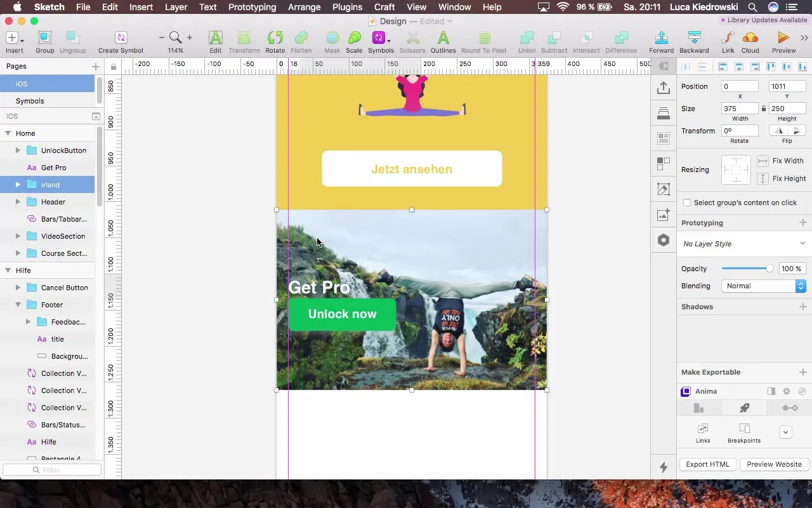
Task: Click the Mask tool icon
Action: (332, 38)
